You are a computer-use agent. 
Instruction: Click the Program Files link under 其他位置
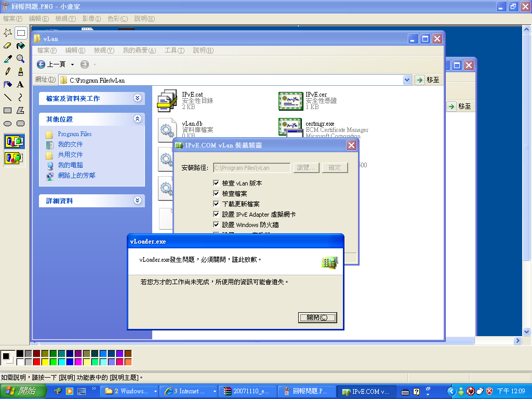(x=75, y=134)
